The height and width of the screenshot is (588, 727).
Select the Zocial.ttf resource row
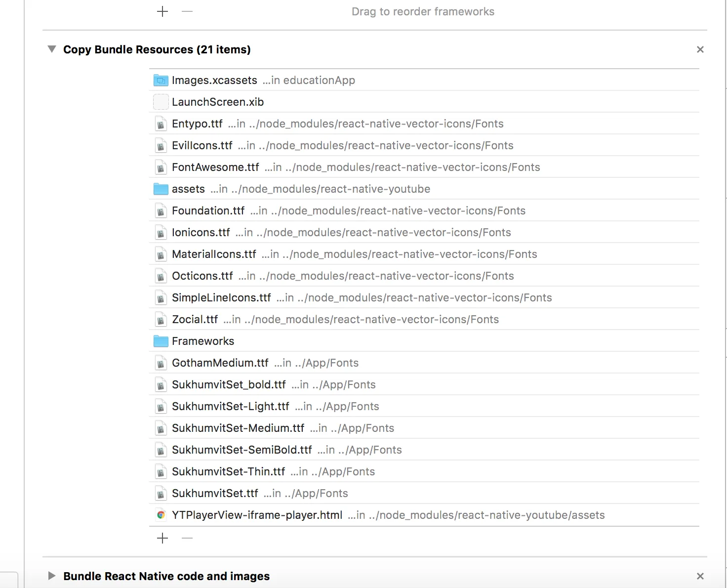coord(195,319)
